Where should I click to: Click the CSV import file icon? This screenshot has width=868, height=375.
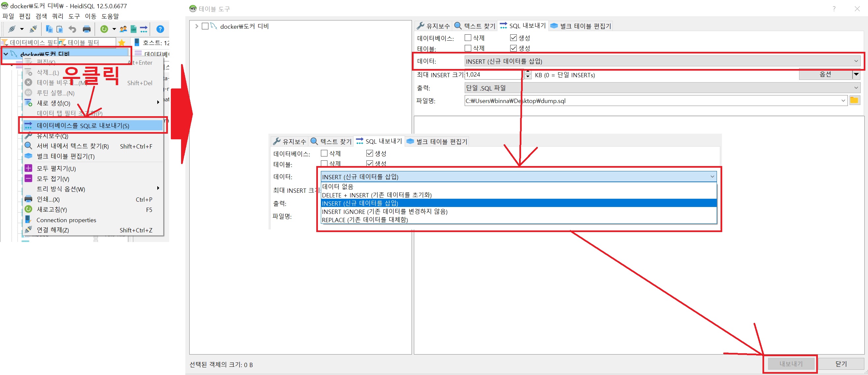pos(134,29)
